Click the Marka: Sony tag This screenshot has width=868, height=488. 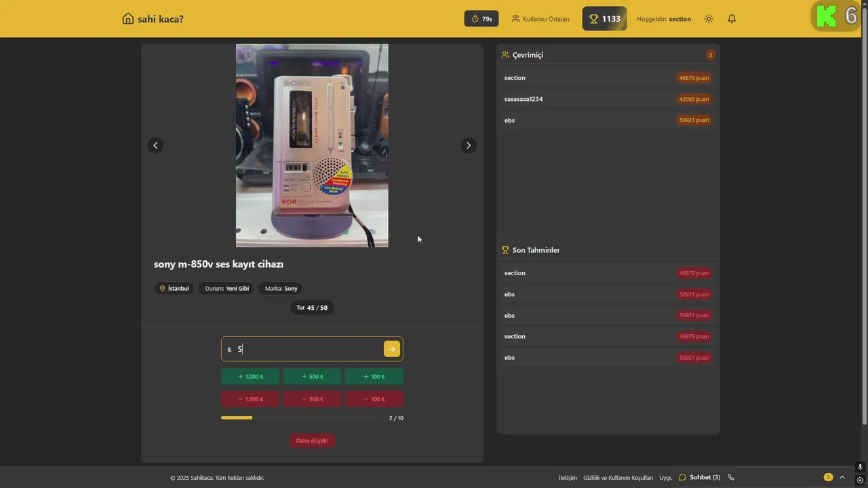(281, 288)
